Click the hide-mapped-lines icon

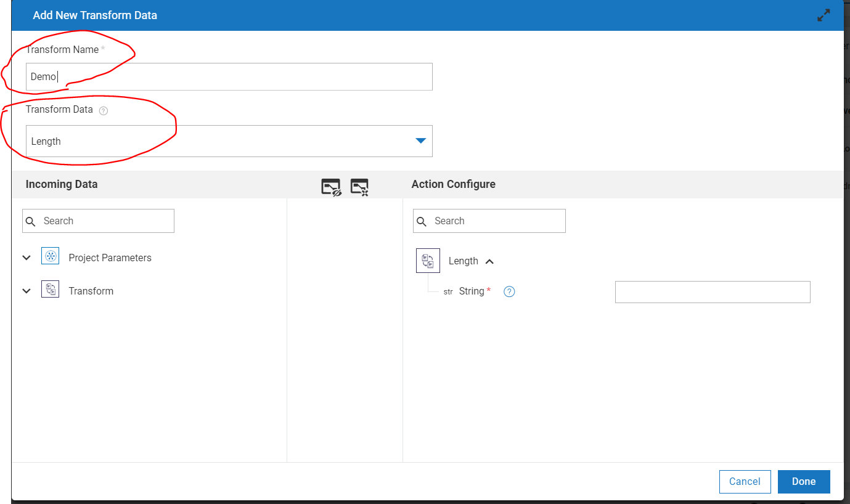(331, 187)
